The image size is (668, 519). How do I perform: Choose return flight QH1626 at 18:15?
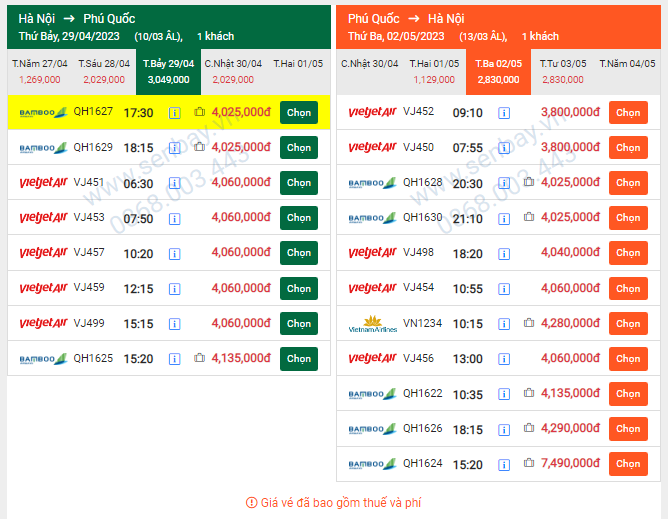(628, 429)
